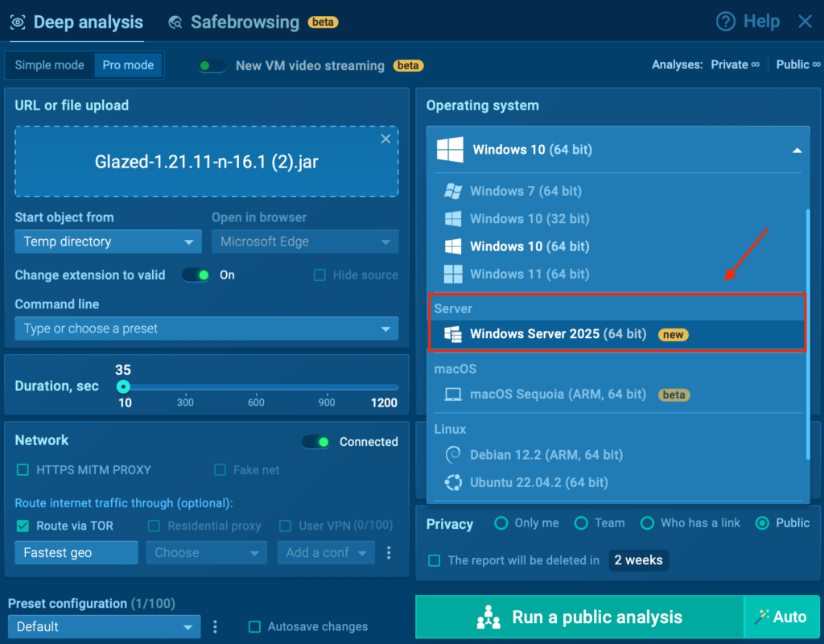Switch to Simple mode
The height and width of the screenshot is (644, 824).
click(x=49, y=65)
